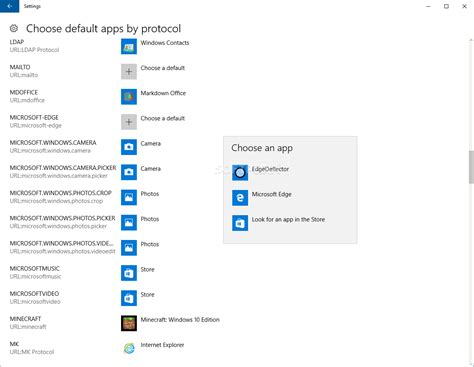Select EdgeDeflector icon in Choose an app

[x=240, y=173]
